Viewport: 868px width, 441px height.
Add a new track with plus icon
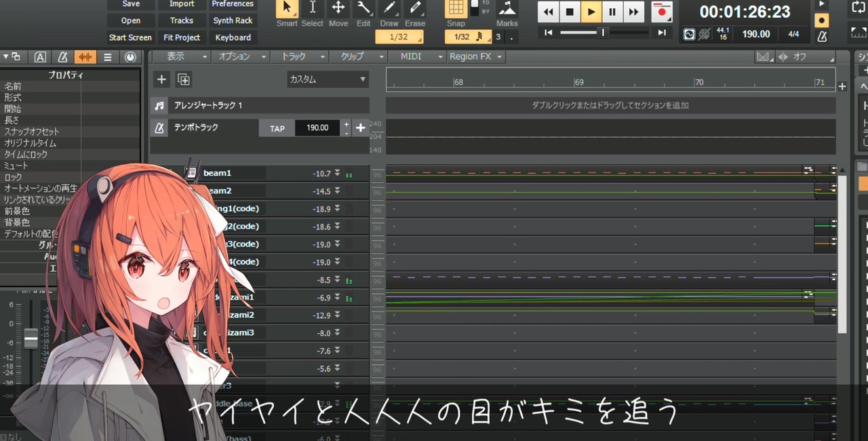[161, 79]
